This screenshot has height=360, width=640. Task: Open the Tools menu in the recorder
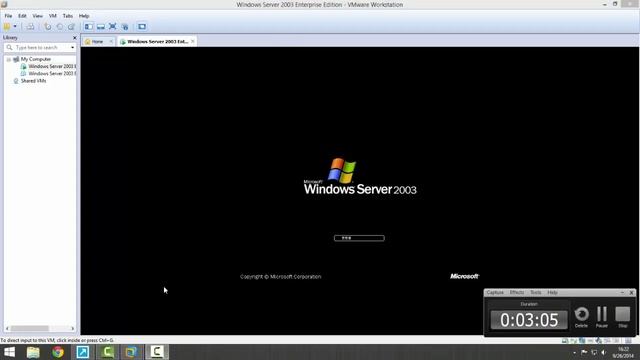pos(536,293)
